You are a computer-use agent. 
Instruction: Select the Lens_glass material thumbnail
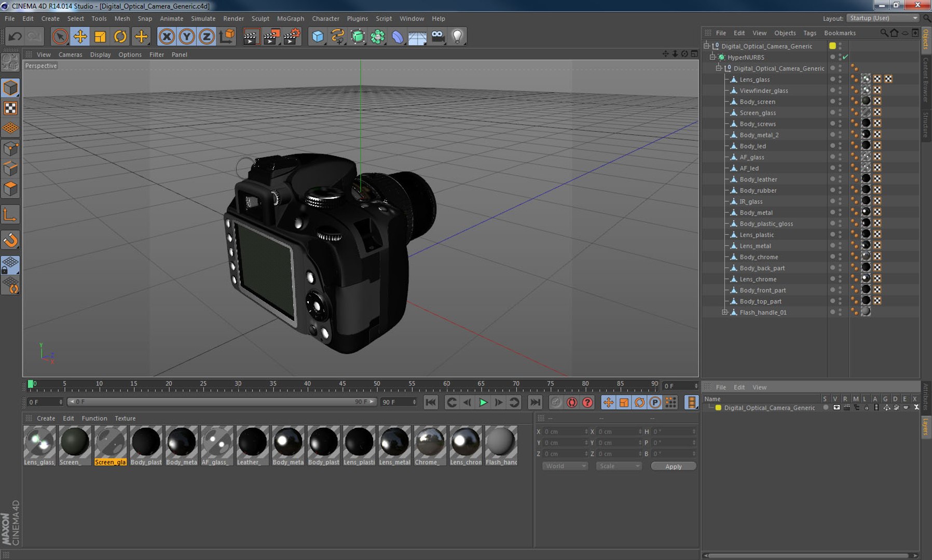coord(39,445)
